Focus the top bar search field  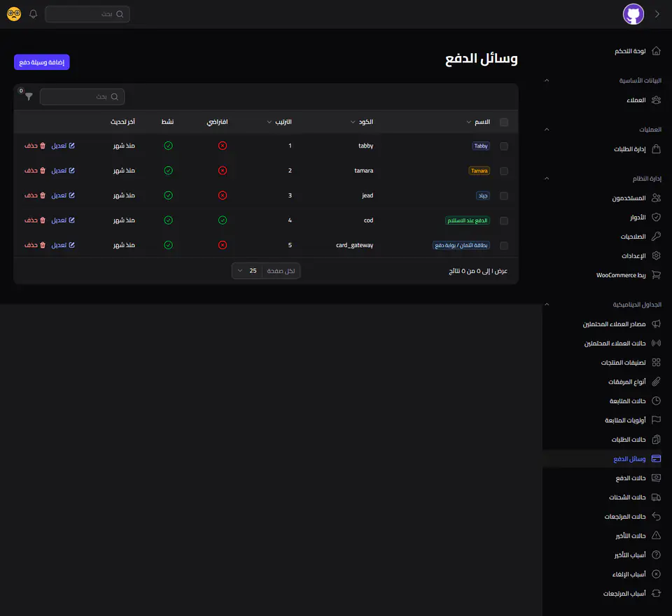point(87,14)
